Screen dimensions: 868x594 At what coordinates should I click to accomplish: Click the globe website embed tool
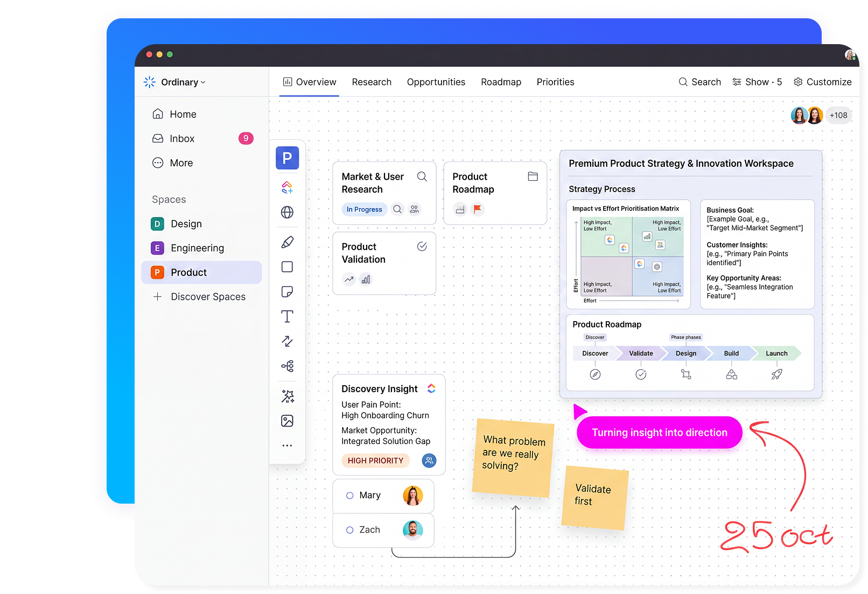[x=288, y=212]
